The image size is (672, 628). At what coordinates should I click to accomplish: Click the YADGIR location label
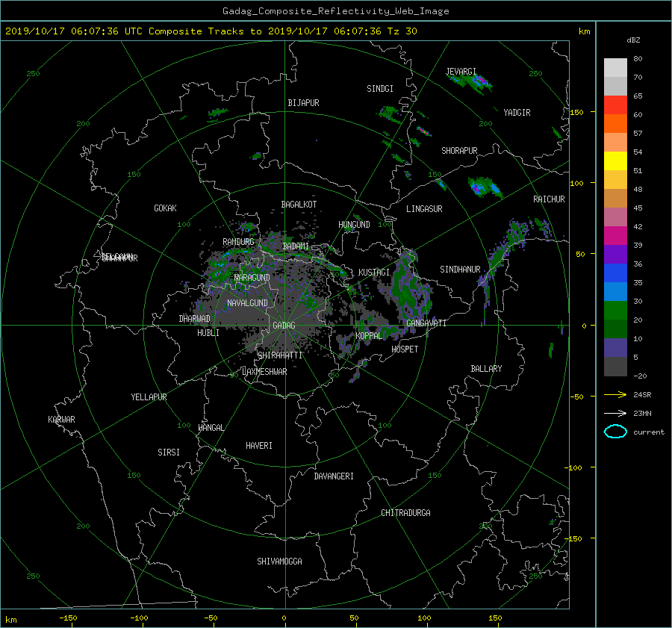pyautogui.click(x=517, y=113)
